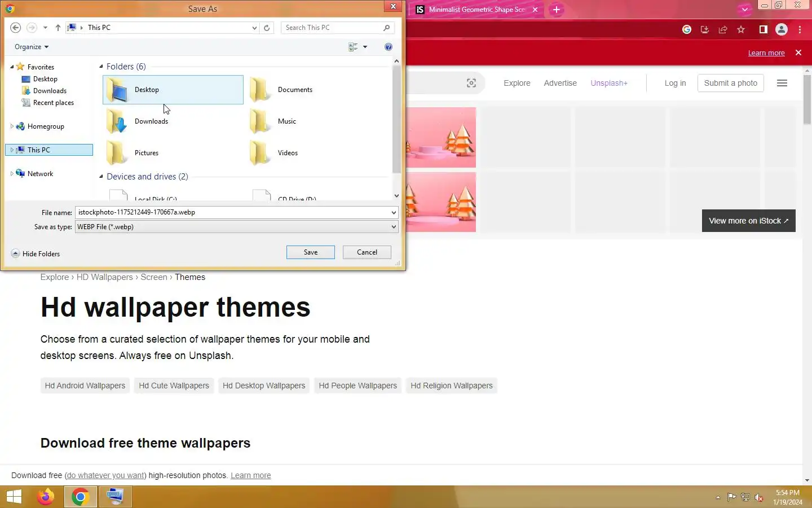This screenshot has height=508, width=812.
Task: Select Downloads under Favorites
Action: [50, 91]
